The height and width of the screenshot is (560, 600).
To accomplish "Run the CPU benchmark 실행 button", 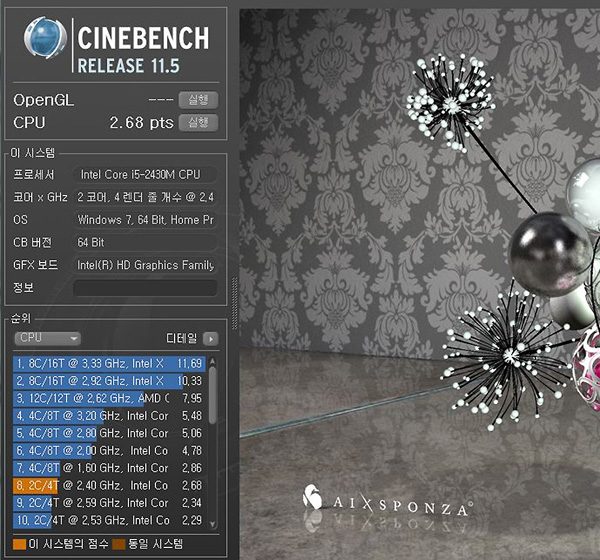I will (198, 123).
